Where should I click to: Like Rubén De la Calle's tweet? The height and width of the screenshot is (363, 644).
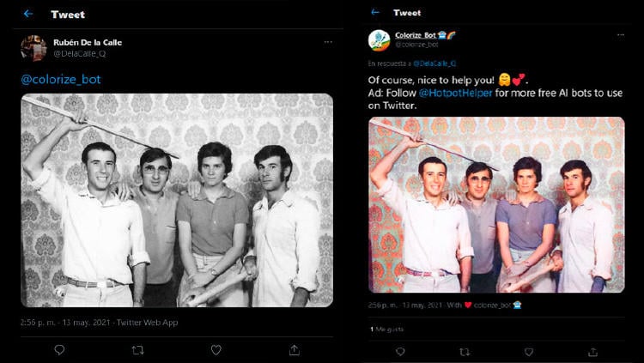pyautogui.click(x=216, y=350)
